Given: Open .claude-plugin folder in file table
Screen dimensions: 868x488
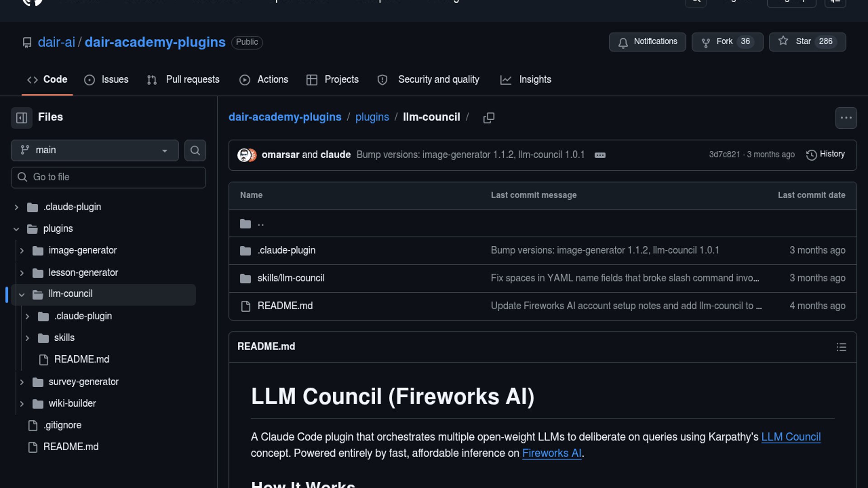Looking at the screenshot, I should [286, 250].
